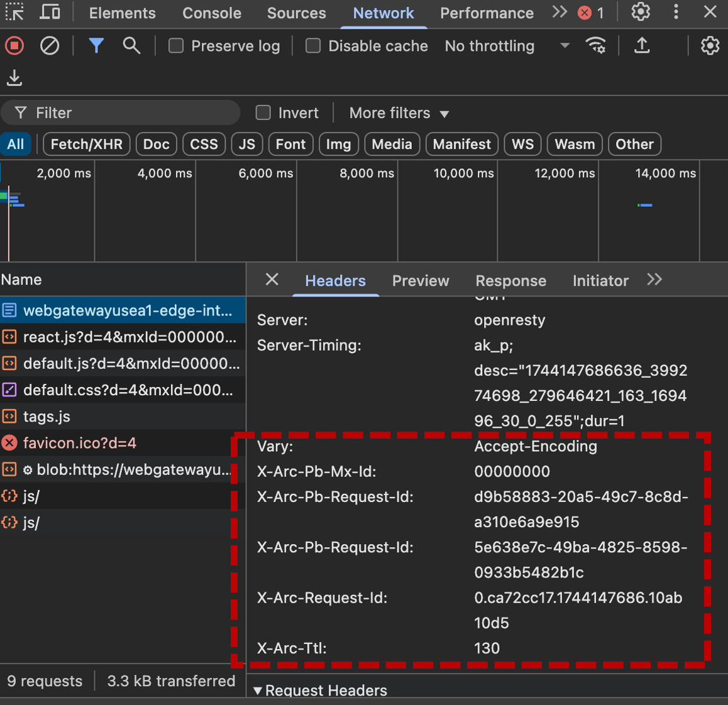
Task: Switch to the Sources panel
Action: [297, 13]
